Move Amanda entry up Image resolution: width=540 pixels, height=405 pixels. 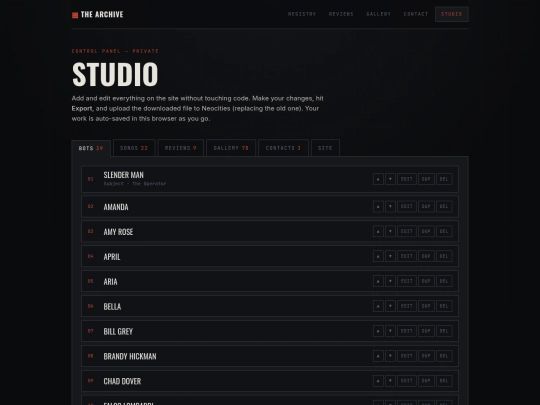[x=378, y=206]
